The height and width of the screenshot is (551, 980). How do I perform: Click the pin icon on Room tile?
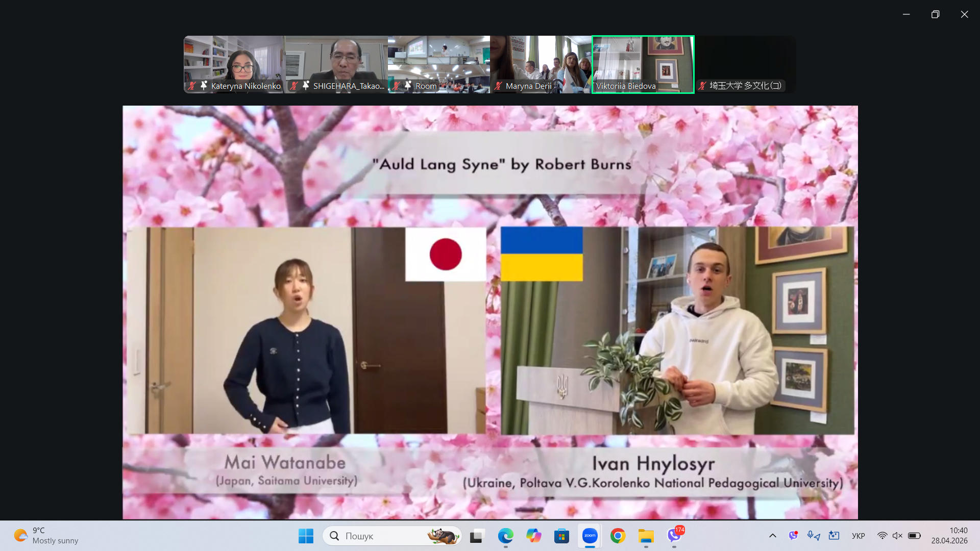[x=408, y=86]
